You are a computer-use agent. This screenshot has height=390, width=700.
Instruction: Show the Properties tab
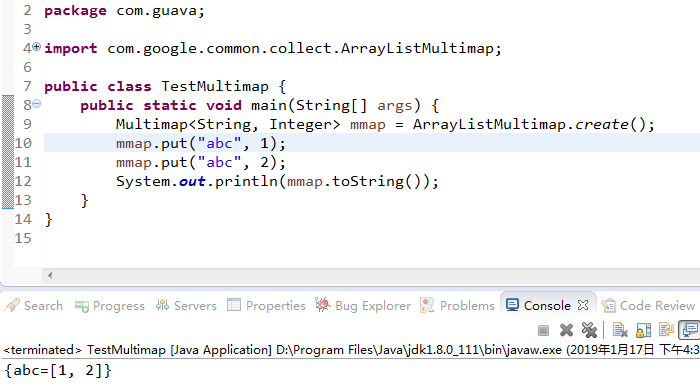(x=267, y=306)
